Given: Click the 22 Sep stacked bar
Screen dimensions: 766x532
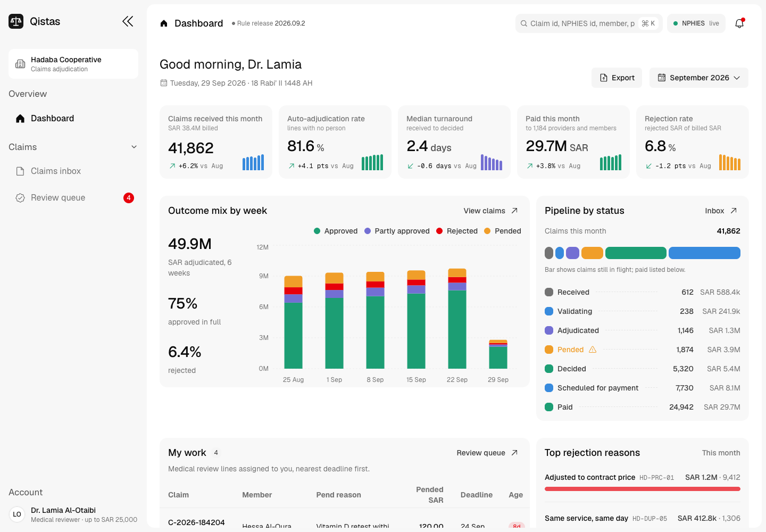Looking at the screenshot, I should pos(457,319).
